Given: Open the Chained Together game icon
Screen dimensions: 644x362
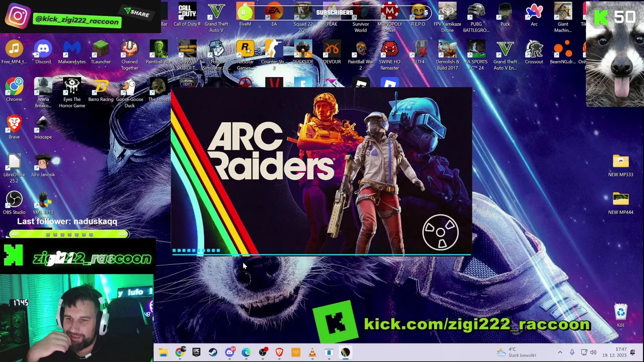Looking at the screenshot, I should (x=130, y=56).
